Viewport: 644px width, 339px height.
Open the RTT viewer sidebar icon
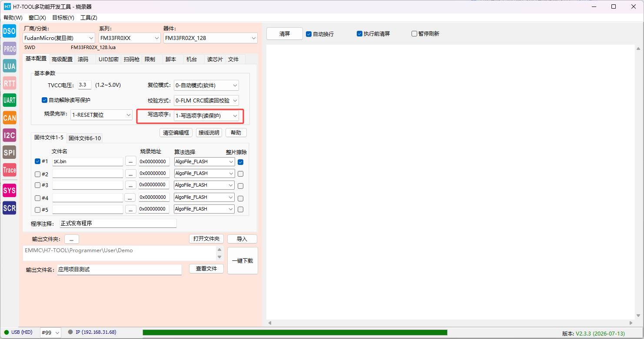coord(9,83)
